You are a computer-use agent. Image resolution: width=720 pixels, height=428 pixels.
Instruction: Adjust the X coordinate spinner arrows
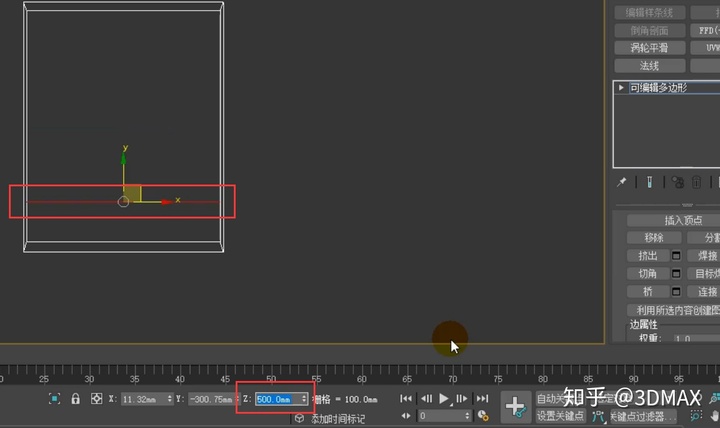coord(169,400)
